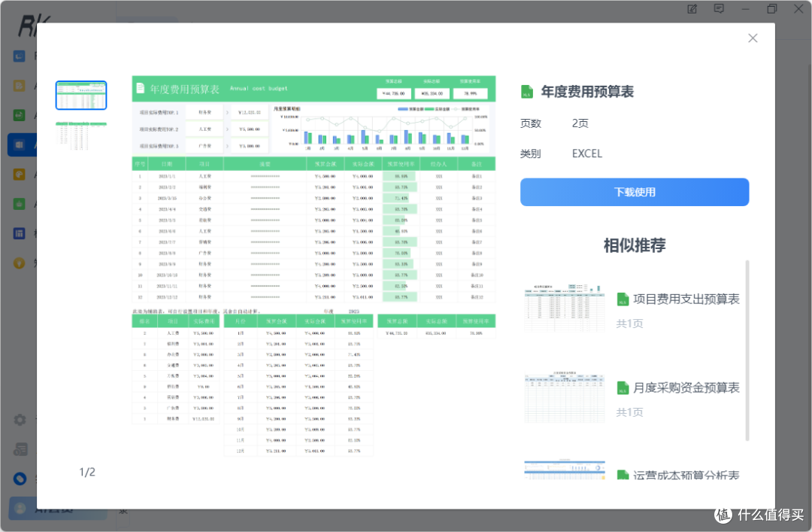Viewport: 812px width, 532px height.
Task: Open the 月度采购资金预算表 preview thumbnail
Action: 565,397
